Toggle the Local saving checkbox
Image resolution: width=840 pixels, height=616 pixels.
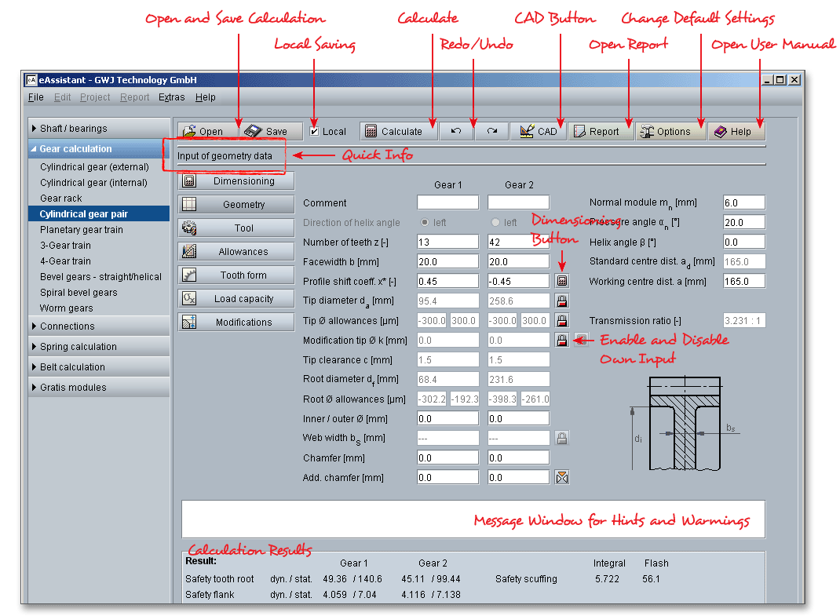click(x=314, y=131)
